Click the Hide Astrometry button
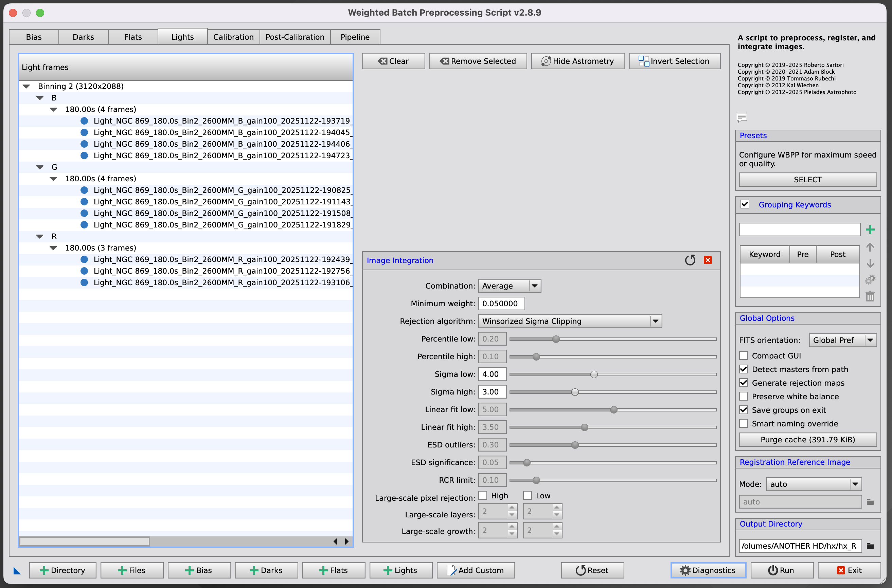Image resolution: width=892 pixels, height=588 pixels. [577, 61]
